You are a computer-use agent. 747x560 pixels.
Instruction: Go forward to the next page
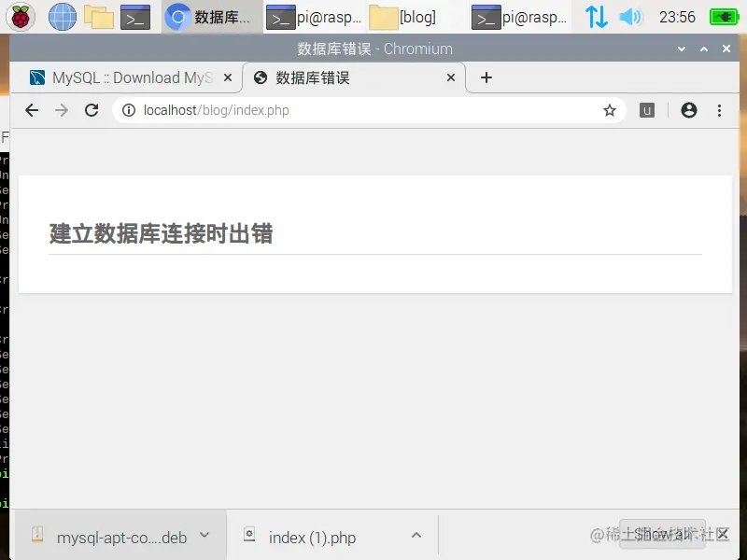pyautogui.click(x=62, y=110)
